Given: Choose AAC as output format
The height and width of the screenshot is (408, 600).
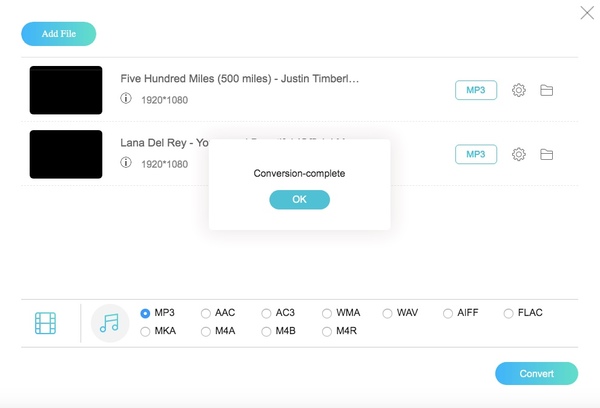Looking at the screenshot, I should pyautogui.click(x=206, y=313).
